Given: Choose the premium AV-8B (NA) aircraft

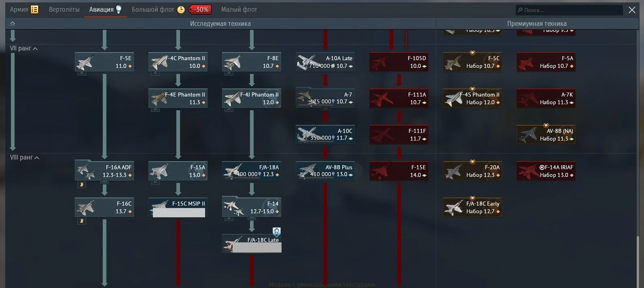Looking at the screenshot, I should pyautogui.click(x=546, y=135).
